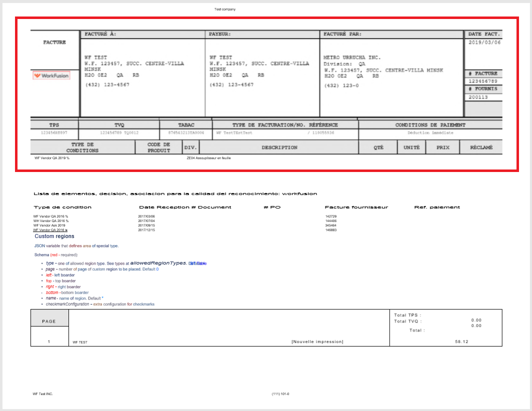This screenshot has width=532, height=411.
Task: Click 'WF Test INC.' at page bottom
Action: tap(43, 394)
